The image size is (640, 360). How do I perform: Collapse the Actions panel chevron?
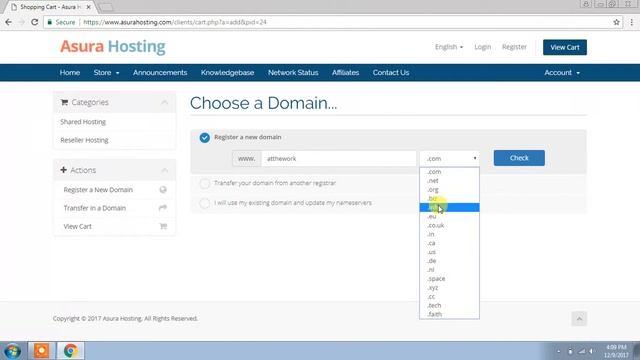(164, 170)
